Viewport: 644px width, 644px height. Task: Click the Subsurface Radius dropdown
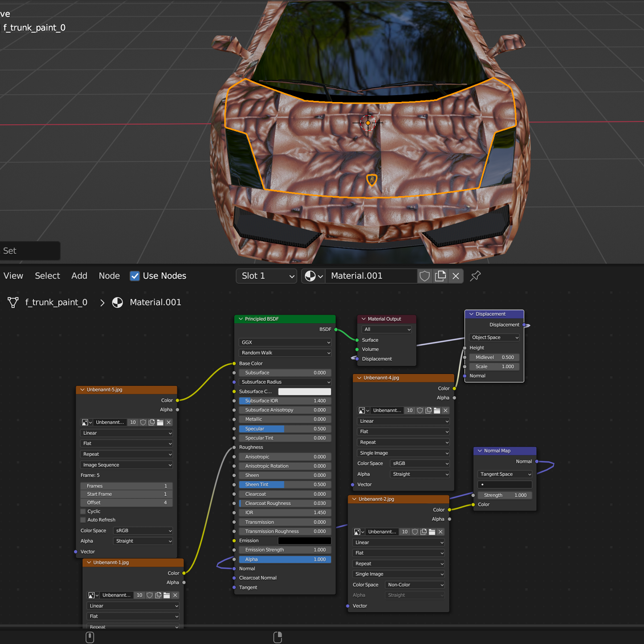click(x=285, y=382)
